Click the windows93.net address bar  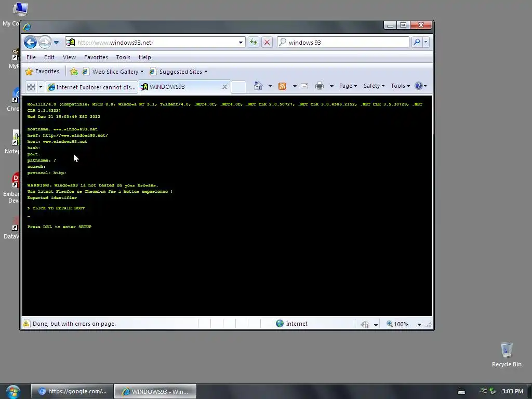tap(155, 43)
